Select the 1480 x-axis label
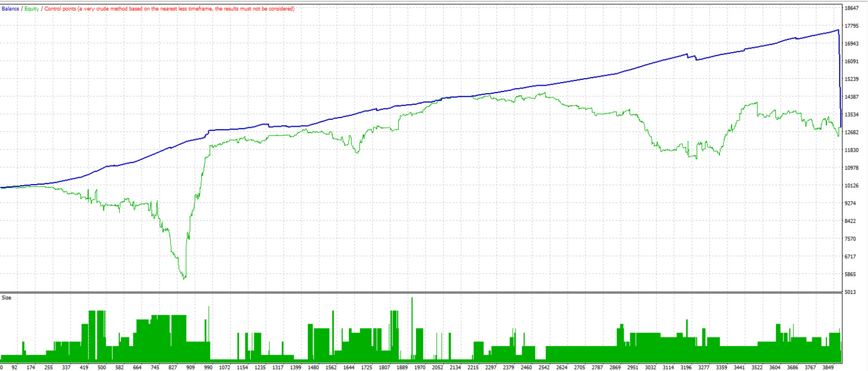This screenshot has width=868, height=371. [313, 368]
